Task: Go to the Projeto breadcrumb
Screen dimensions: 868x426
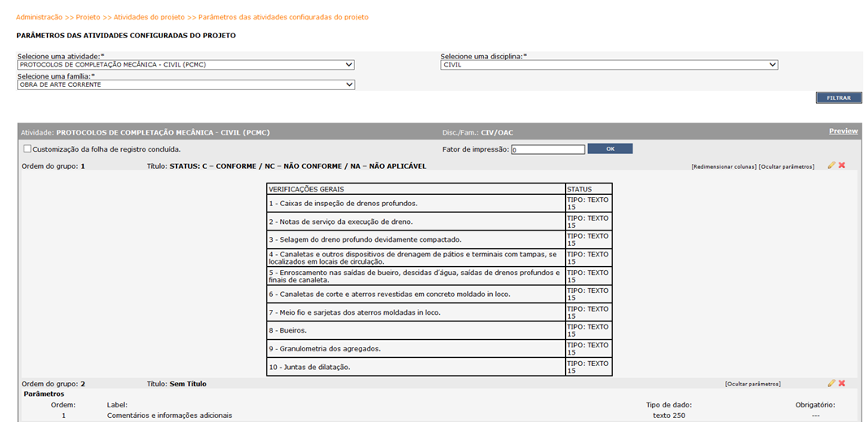Action: pyautogui.click(x=89, y=17)
